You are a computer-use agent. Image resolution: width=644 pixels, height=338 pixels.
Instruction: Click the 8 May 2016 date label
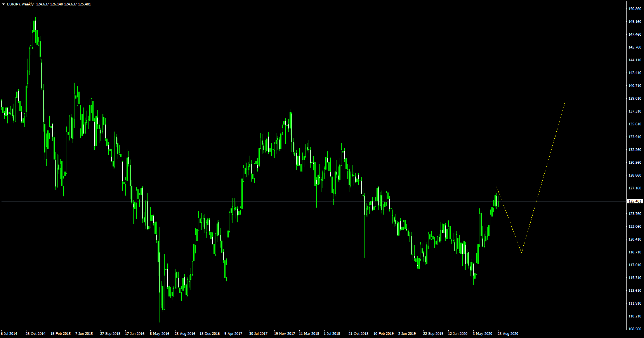tap(160, 334)
